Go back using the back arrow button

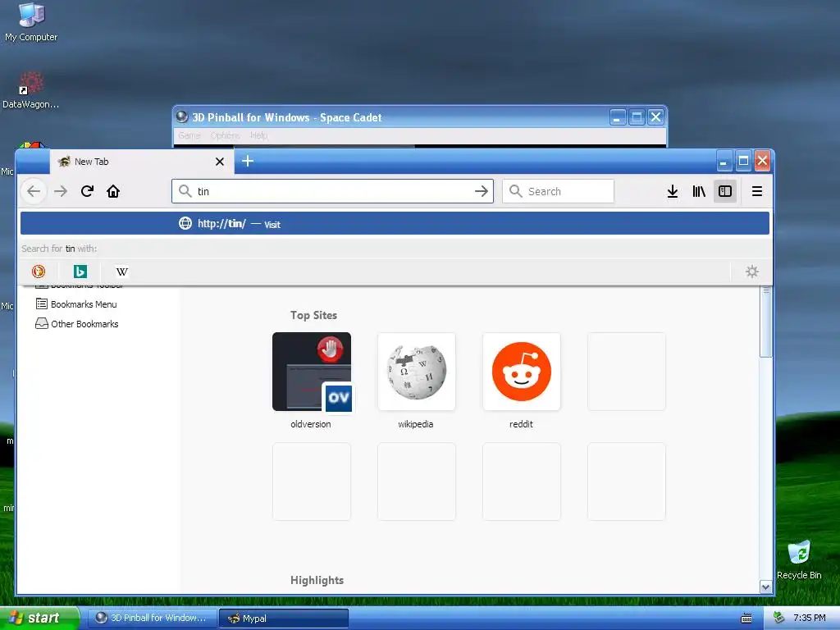pos(34,191)
